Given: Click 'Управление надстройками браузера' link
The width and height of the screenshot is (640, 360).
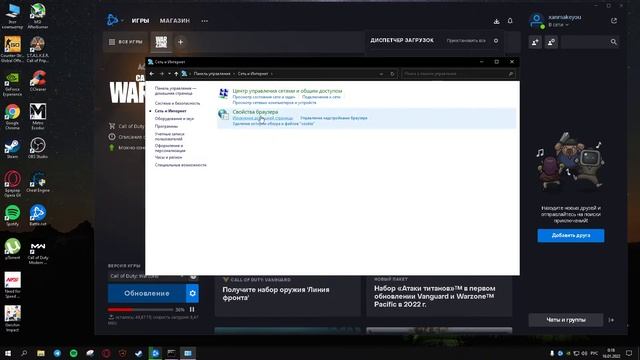Looking at the screenshot, I should pyautogui.click(x=333, y=118).
